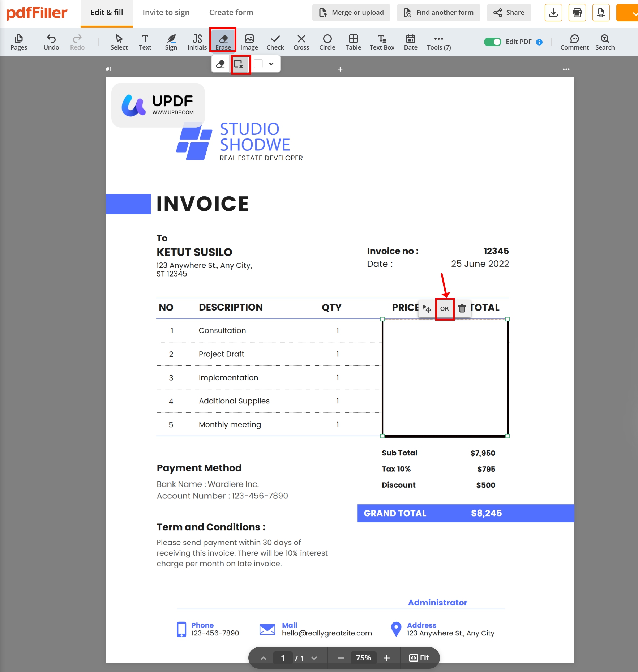The width and height of the screenshot is (638, 672).
Task: Insert a Table from the toolbar
Action: [x=353, y=42]
